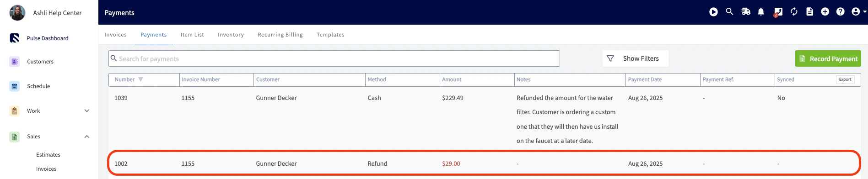
Task: Click the play button icon in header
Action: tap(713, 12)
